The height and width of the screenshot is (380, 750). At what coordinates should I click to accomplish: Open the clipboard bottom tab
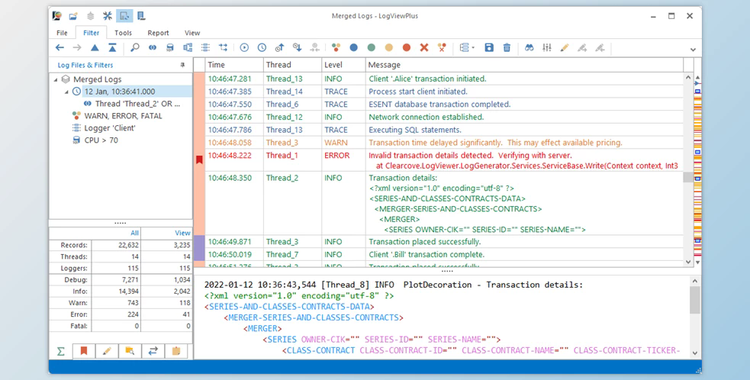176,351
